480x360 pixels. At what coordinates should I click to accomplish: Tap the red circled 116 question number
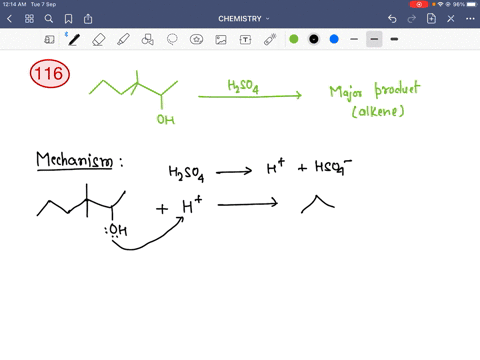(x=50, y=74)
